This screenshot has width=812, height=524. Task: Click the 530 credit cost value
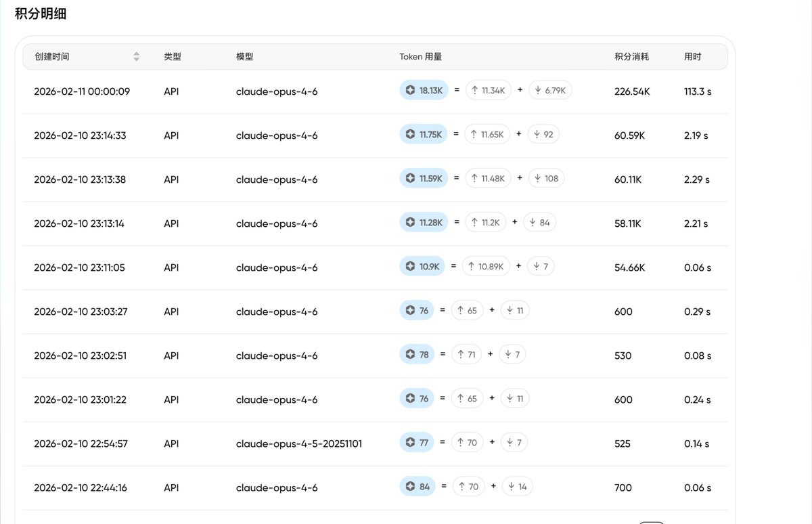623,355
